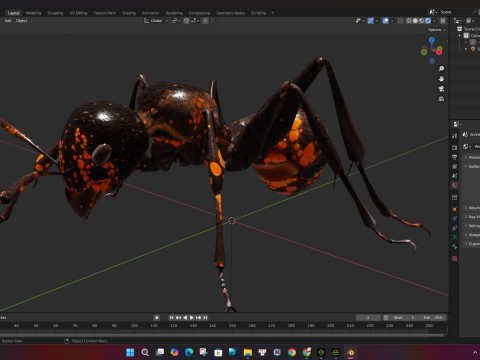The height and width of the screenshot is (360, 480).
Task: Toggle proportional editing in header
Action: 206,21
